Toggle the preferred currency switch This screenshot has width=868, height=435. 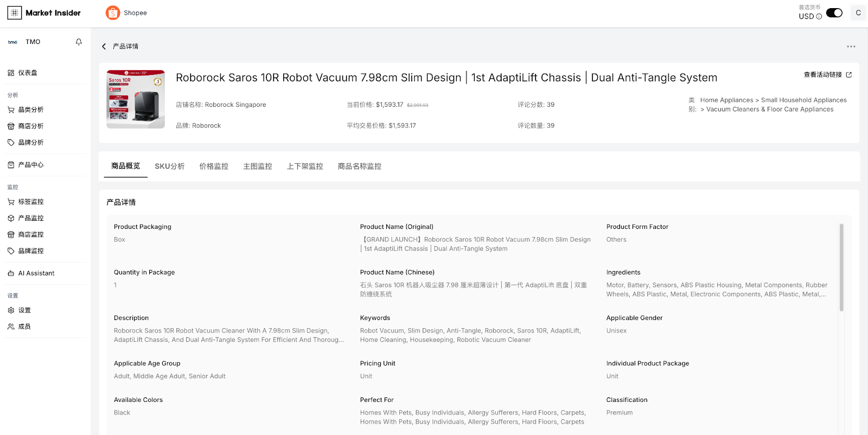pyautogui.click(x=834, y=12)
